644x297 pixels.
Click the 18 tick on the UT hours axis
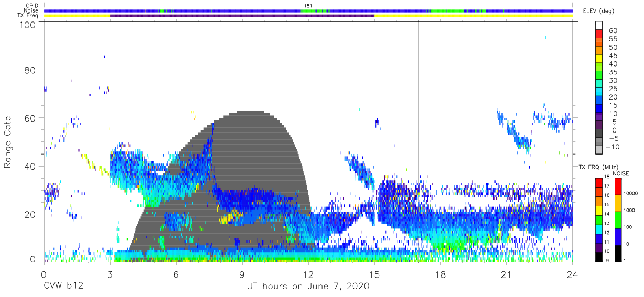(441, 274)
